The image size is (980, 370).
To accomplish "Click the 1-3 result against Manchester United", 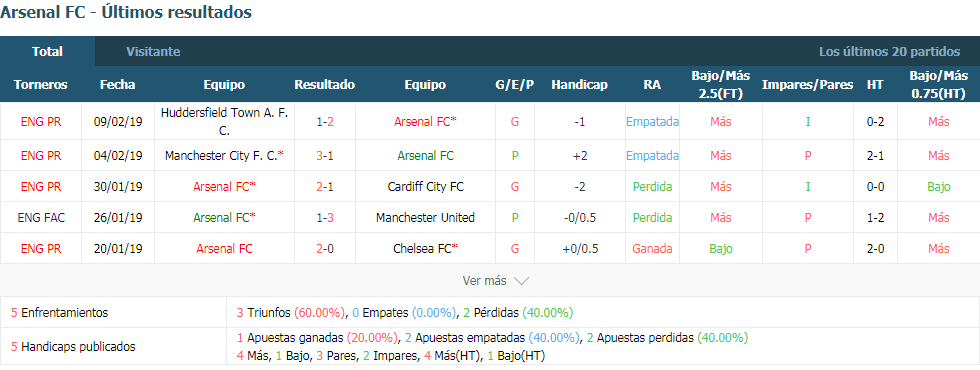I will [324, 218].
